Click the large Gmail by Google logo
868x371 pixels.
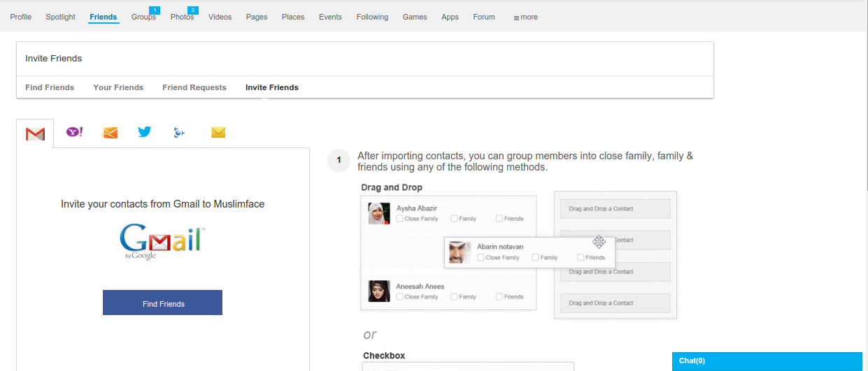pos(162,242)
